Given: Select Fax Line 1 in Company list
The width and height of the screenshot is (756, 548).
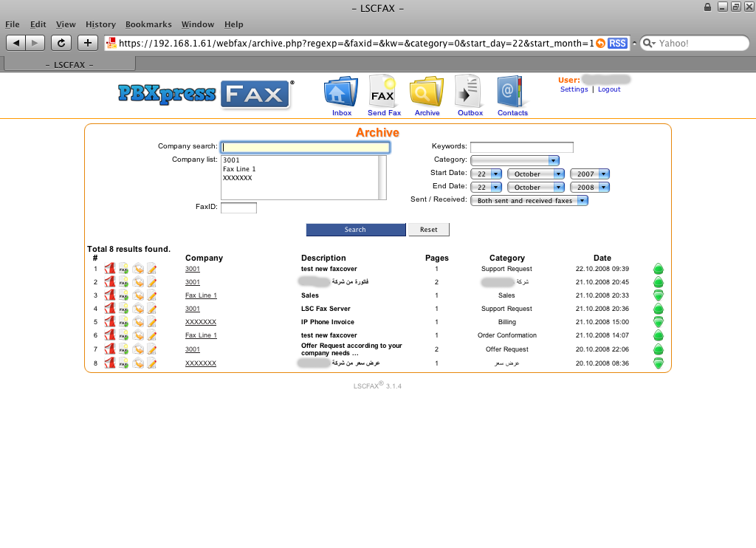Looking at the screenshot, I should point(239,169).
